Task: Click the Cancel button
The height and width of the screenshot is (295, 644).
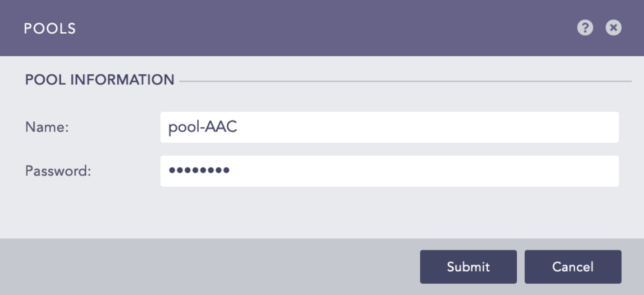Action: coord(573,267)
